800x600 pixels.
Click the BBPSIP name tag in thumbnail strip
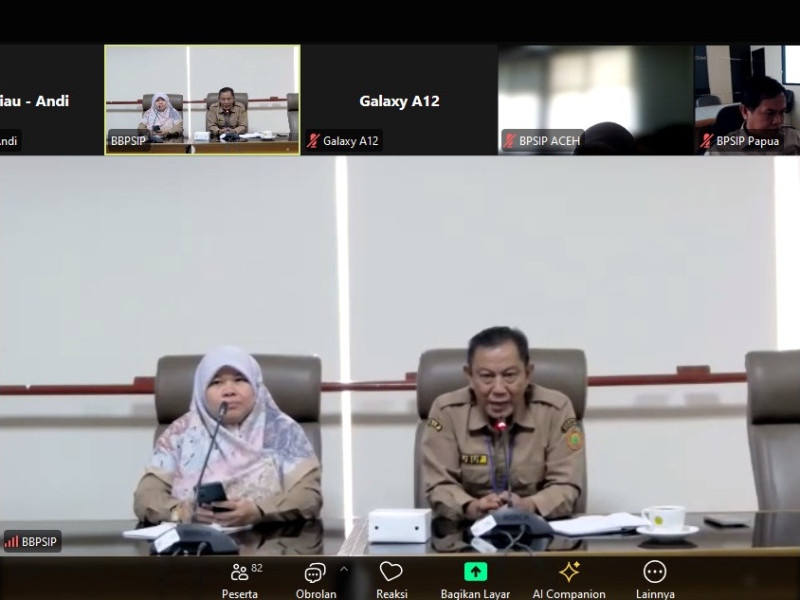pyautogui.click(x=128, y=141)
